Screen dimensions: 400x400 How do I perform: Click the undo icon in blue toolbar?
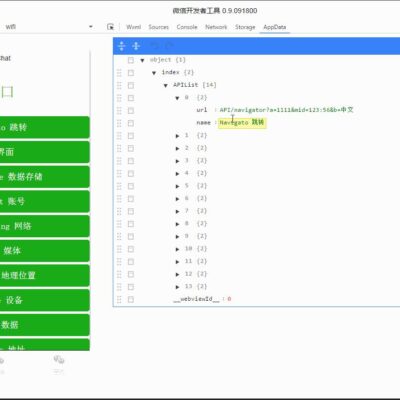point(154,46)
